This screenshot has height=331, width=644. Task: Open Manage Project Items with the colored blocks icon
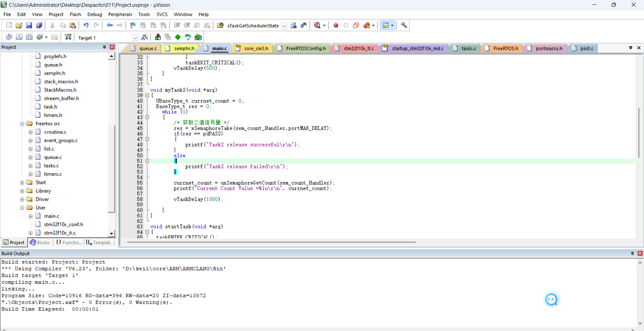coord(158,37)
